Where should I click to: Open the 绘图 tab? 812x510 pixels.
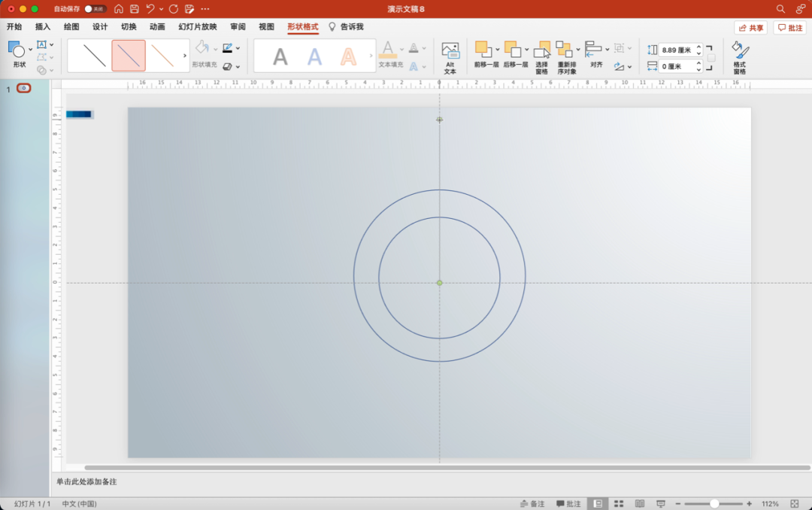[x=71, y=27]
